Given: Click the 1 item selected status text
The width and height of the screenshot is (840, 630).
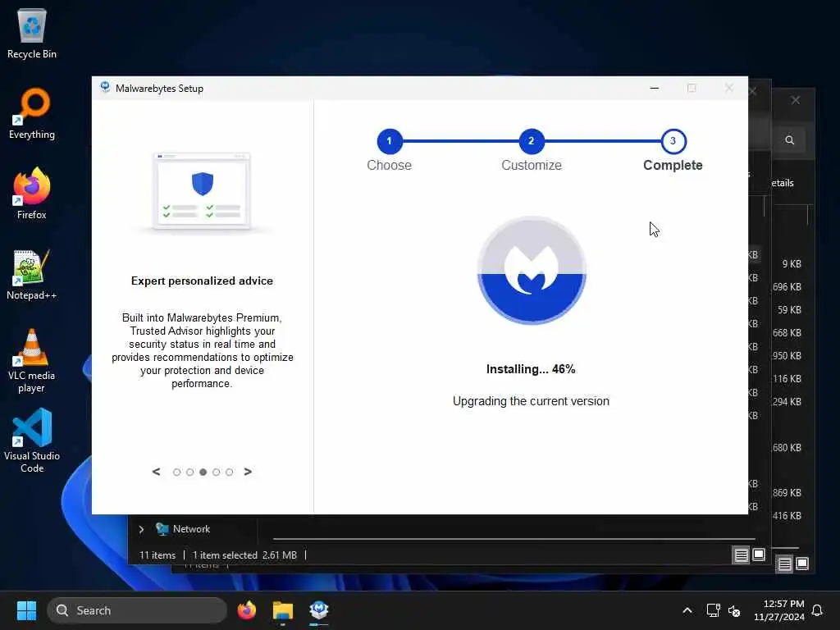Looking at the screenshot, I should click(225, 555).
